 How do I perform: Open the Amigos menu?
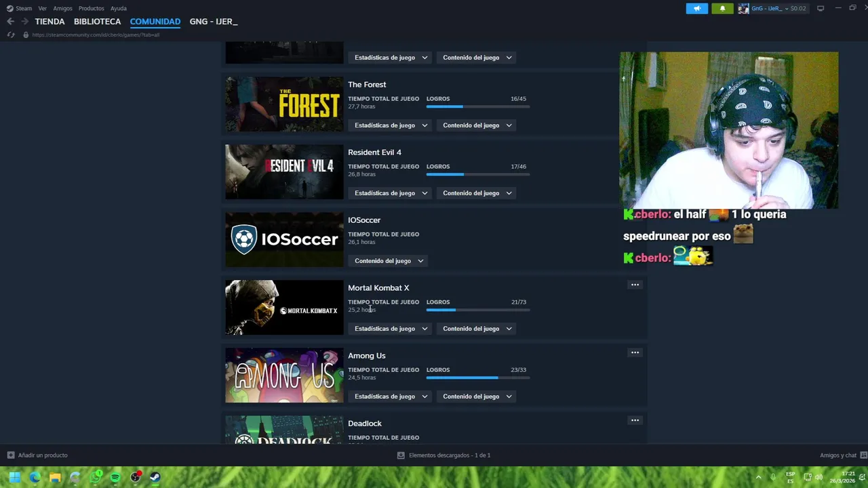point(62,8)
